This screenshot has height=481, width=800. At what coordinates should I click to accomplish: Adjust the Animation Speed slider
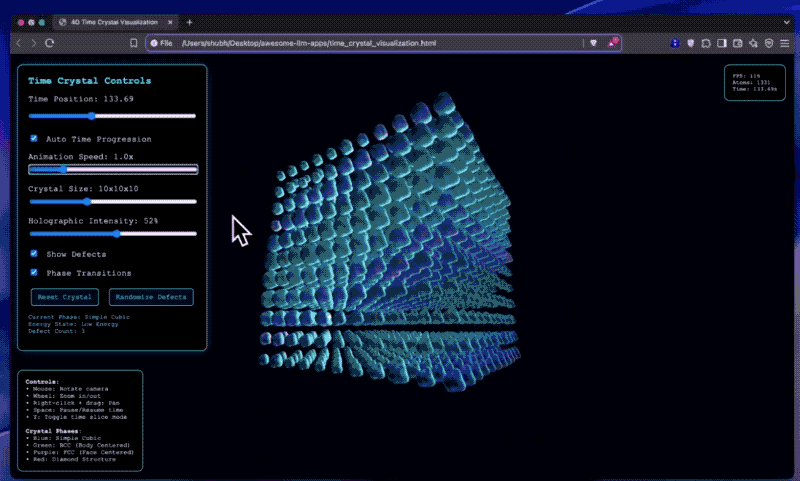pos(112,169)
